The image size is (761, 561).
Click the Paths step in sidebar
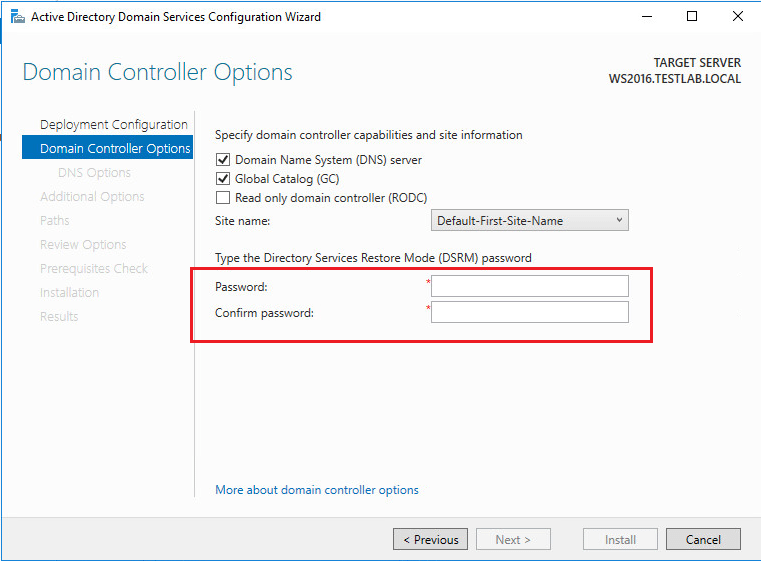point(55,221)
